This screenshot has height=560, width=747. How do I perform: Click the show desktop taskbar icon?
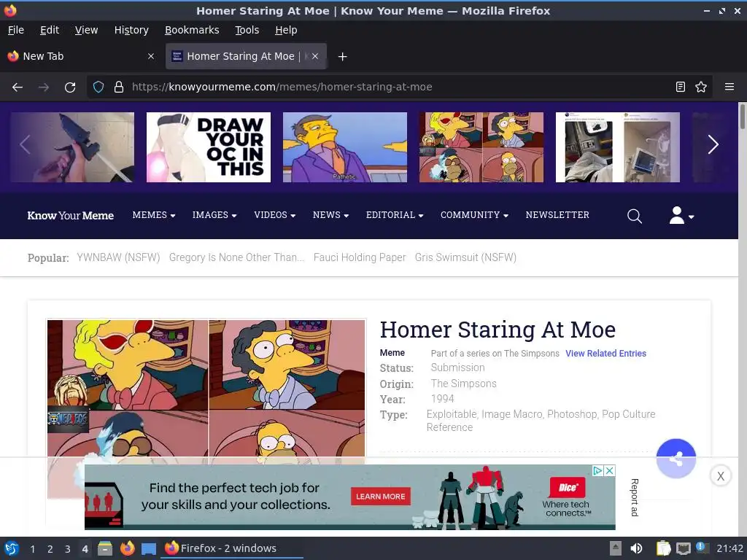pos(149,548)
